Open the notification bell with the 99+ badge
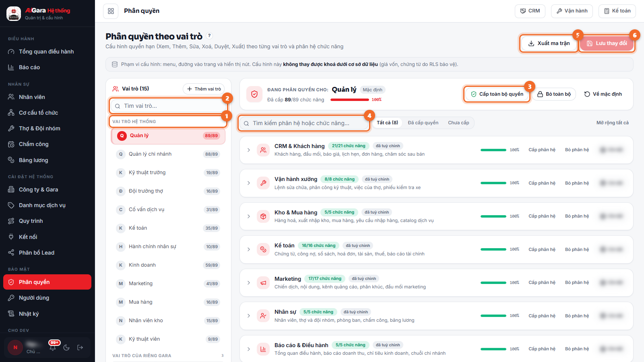This screenshot has height=362, width=644. tap(53, 348)
